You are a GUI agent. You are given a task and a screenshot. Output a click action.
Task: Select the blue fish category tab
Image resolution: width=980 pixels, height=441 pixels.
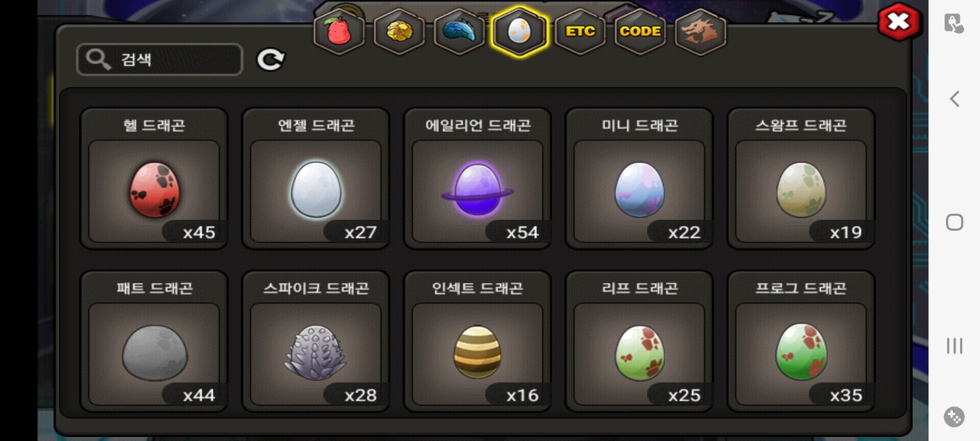pyautogui.click(x=459, y=31)
